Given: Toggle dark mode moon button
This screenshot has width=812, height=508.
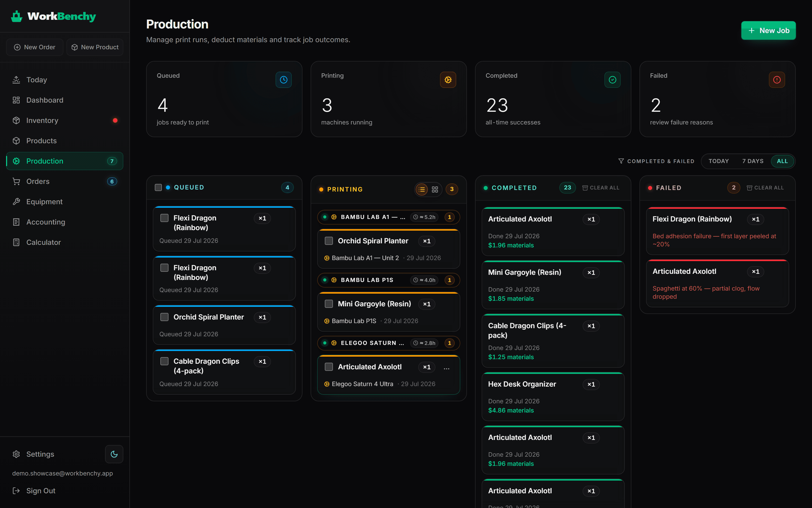Looking at the screenshot, I should 114,454.
